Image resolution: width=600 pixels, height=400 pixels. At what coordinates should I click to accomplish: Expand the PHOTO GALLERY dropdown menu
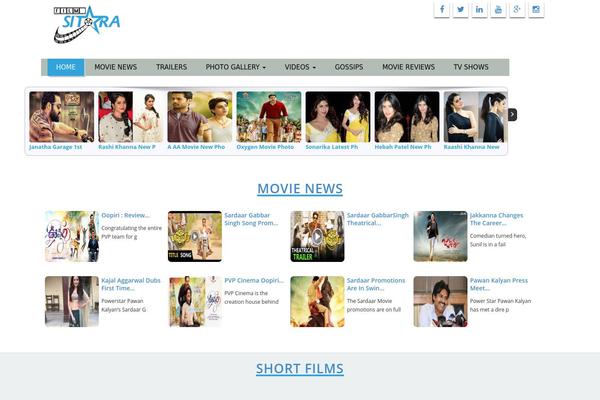235,67
